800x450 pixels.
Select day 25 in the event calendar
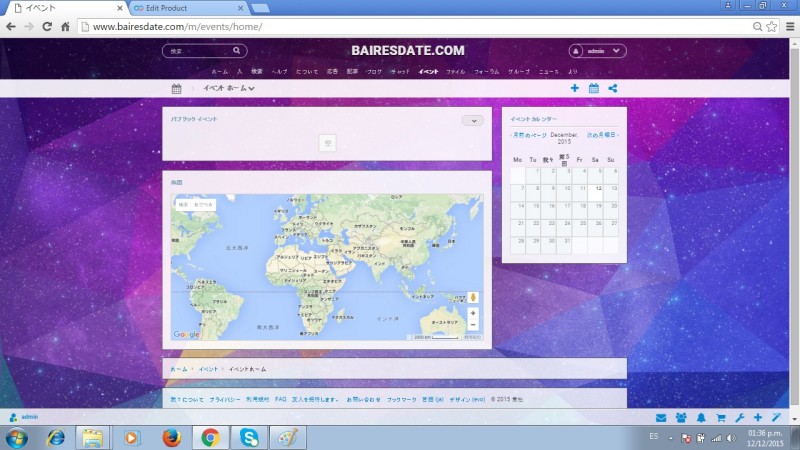click(x=580, y=227)
